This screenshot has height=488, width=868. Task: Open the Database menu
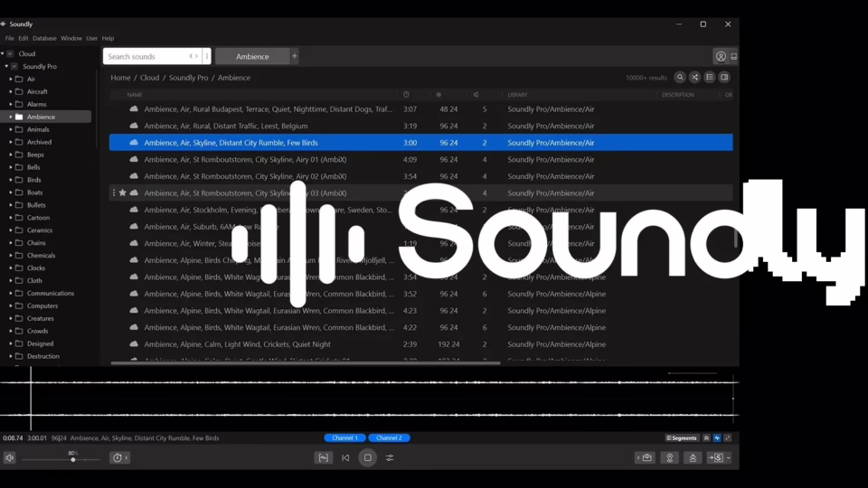pos(44,39)
